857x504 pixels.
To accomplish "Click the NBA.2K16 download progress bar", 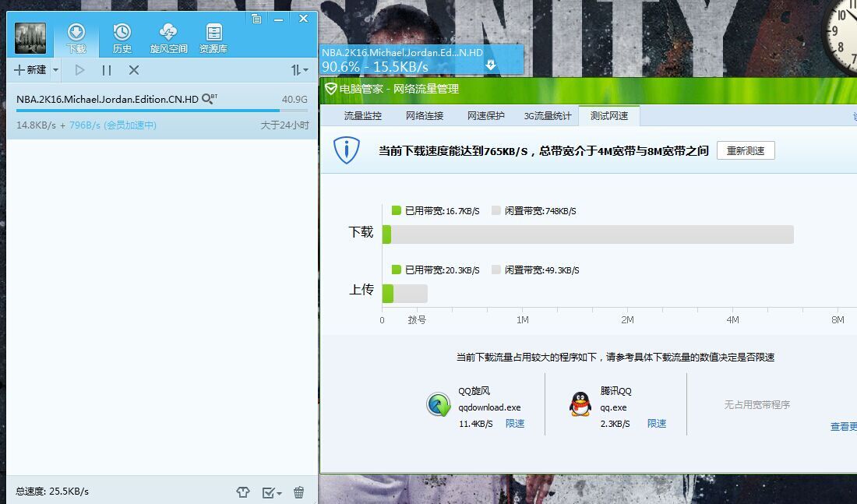I will [162, 111].
